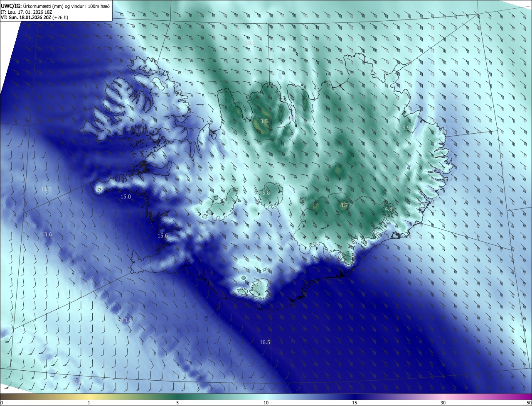Click the 13.4 value label on the map
The width and height of the screenshot is (532, 406).
[x=127, y=320]
